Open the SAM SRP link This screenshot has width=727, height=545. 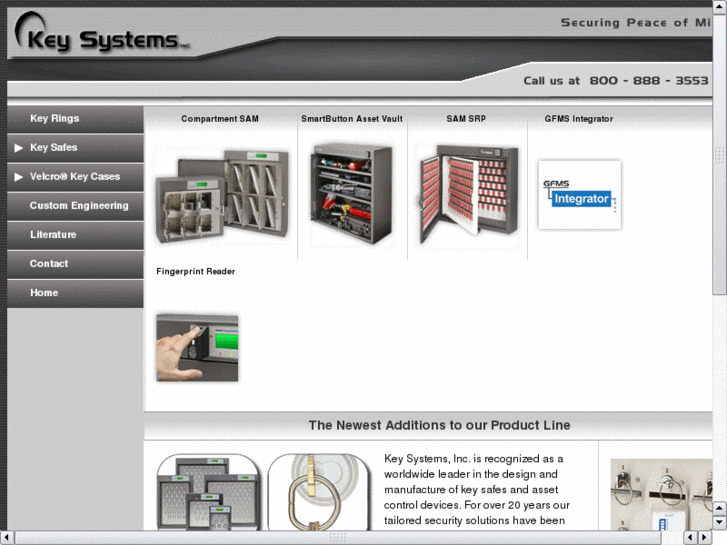click(466, 119)
